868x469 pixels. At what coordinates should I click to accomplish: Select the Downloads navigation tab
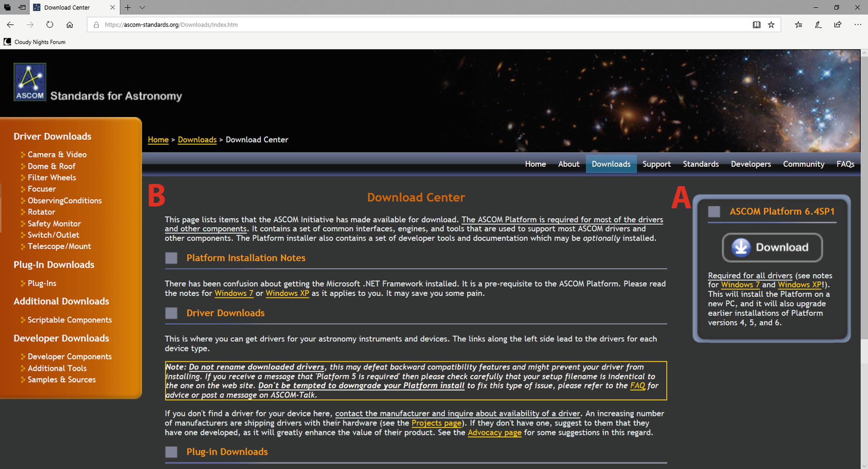[611, 164]
